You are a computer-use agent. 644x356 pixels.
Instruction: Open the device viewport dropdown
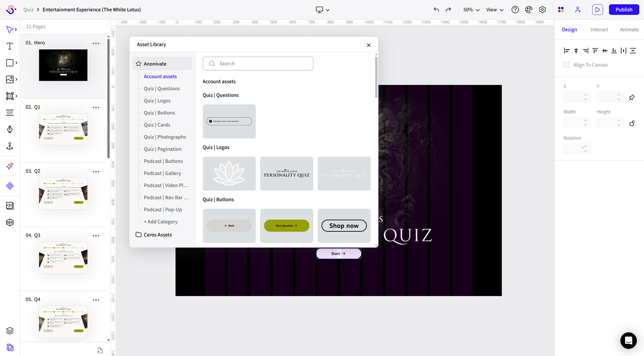(323, 10)
